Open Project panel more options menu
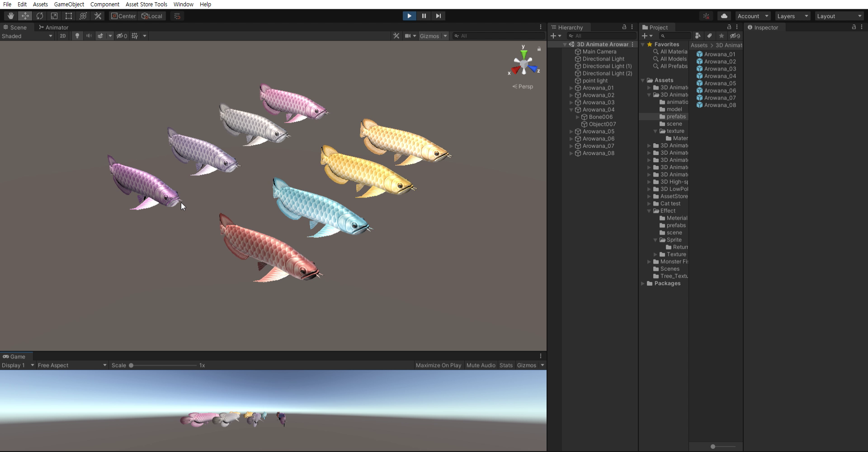This screenshot has height=452, width=868. (737, 27)
